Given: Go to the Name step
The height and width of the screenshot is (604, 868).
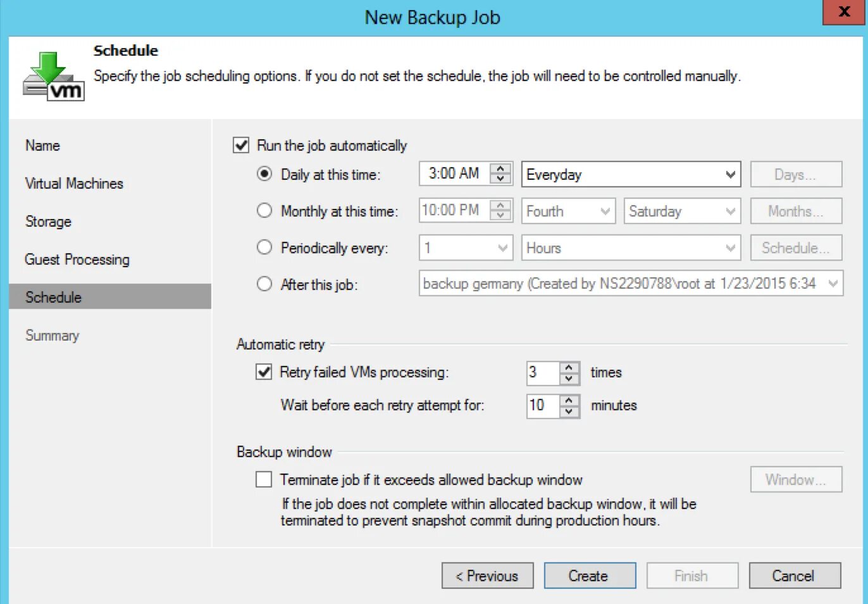Looking at the screenshot, I should [43, 146].
